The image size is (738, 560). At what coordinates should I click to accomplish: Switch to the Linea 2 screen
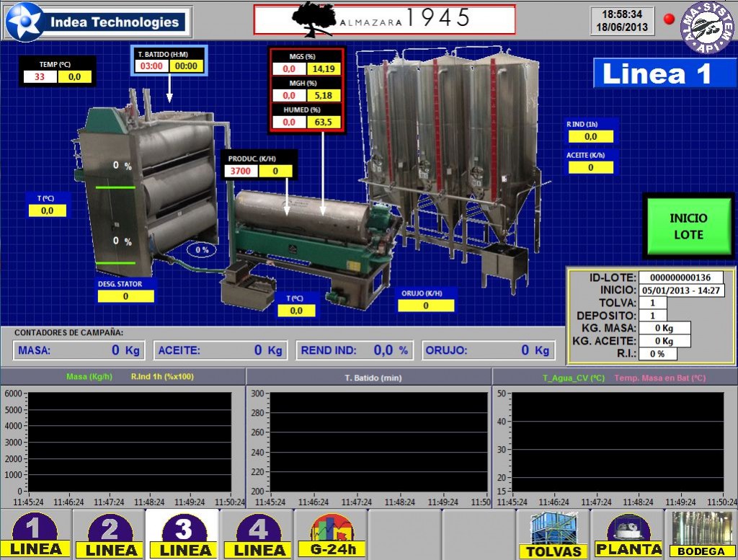click(110, 535)
